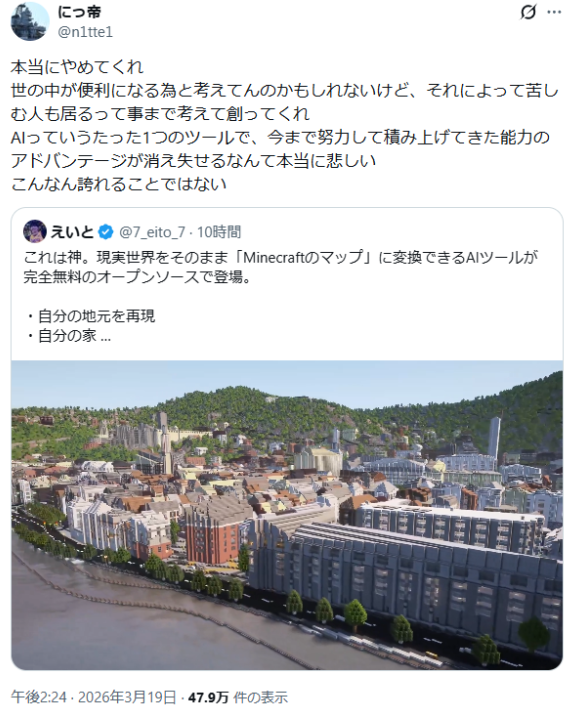Click the line 本当にやめてくれ
The image size is (573, 711).
(77, 67)
